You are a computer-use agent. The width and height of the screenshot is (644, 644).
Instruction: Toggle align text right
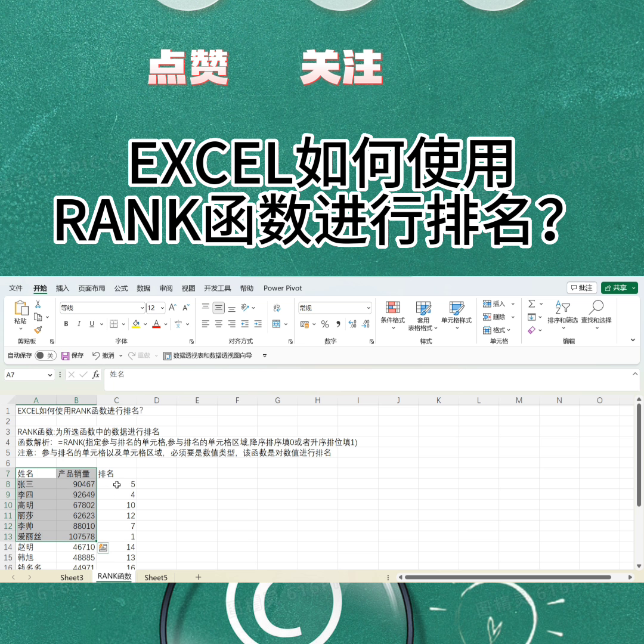point(231,324)
